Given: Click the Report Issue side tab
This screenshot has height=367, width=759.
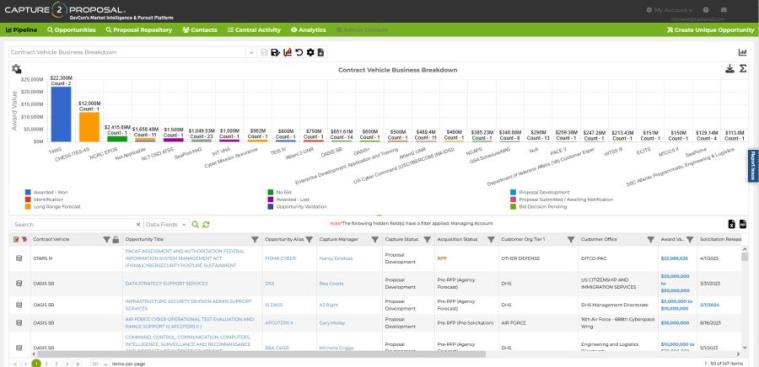Looking at the screenshot, I should pos(753,166).
